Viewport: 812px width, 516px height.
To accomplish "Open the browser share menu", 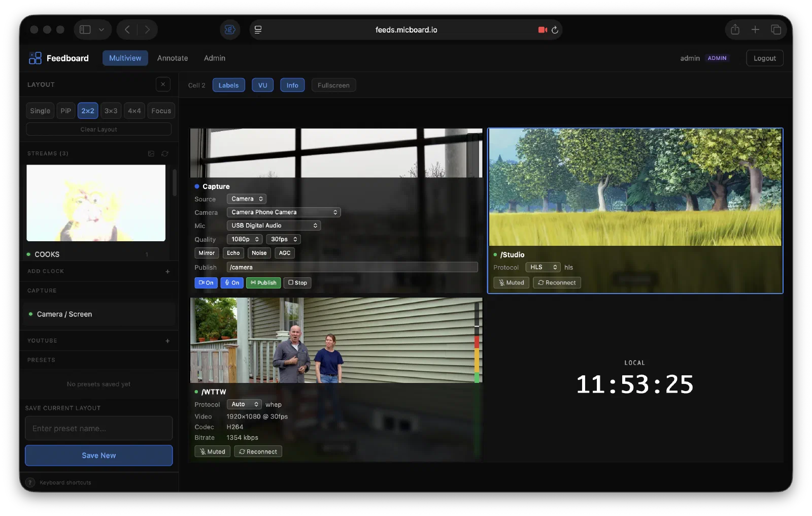I will [x=735, y=29].
